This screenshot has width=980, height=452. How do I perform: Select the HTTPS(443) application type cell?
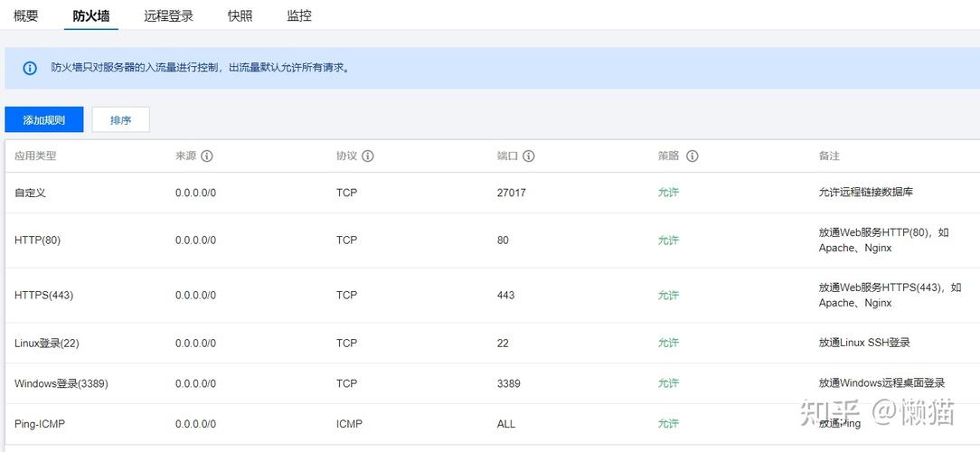tap(43, 295)
